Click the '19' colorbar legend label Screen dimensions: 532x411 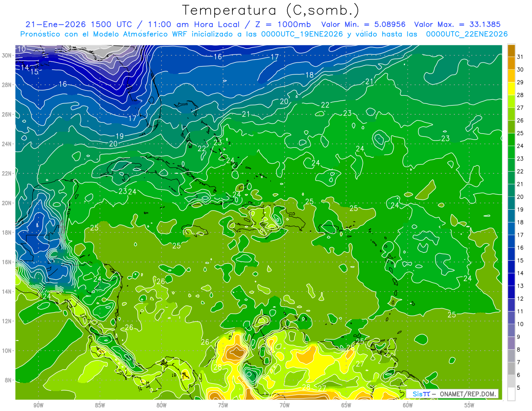point(520,209)
